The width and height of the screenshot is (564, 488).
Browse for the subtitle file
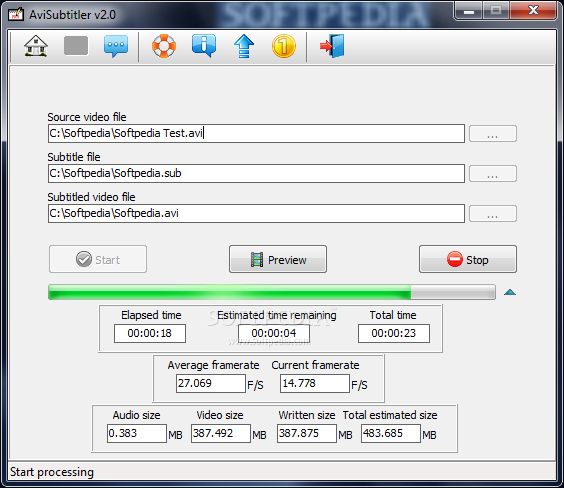(493, 174)
